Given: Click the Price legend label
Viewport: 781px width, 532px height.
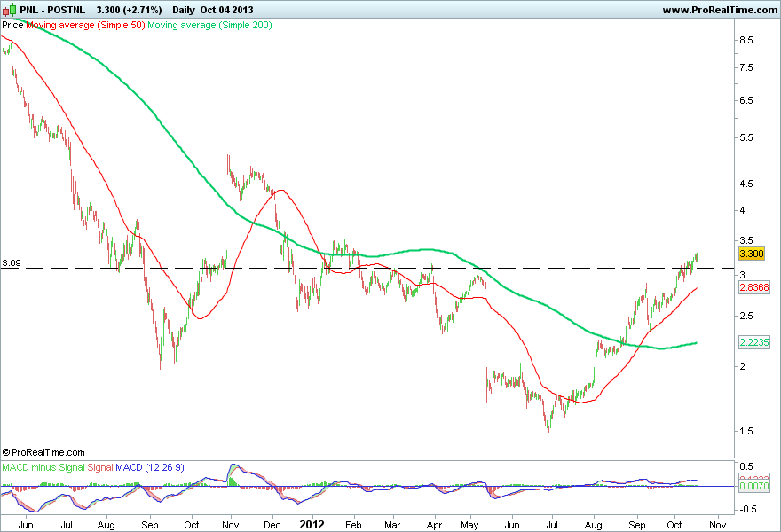Looking at the screenshot, I should click(12, 25).
